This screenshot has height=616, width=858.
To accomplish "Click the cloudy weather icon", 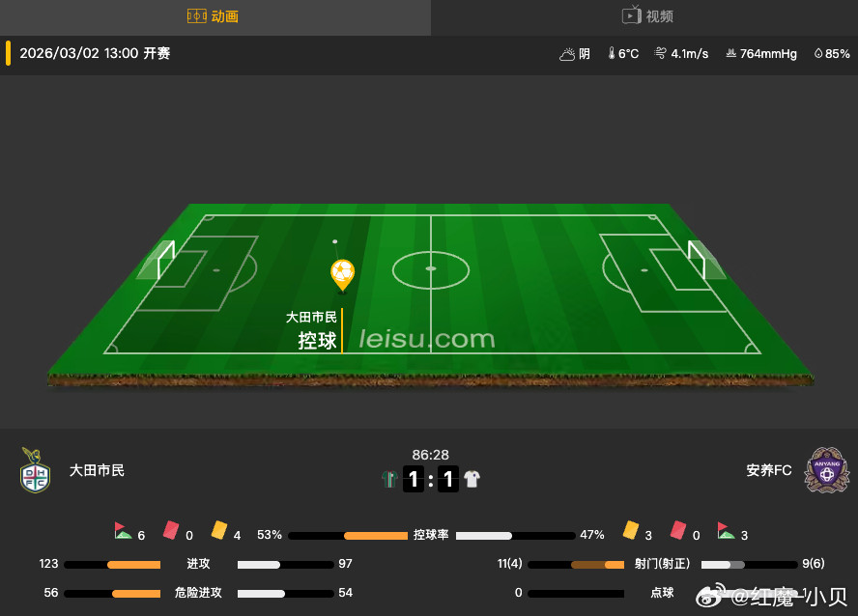I will click(x=567, y=53).
